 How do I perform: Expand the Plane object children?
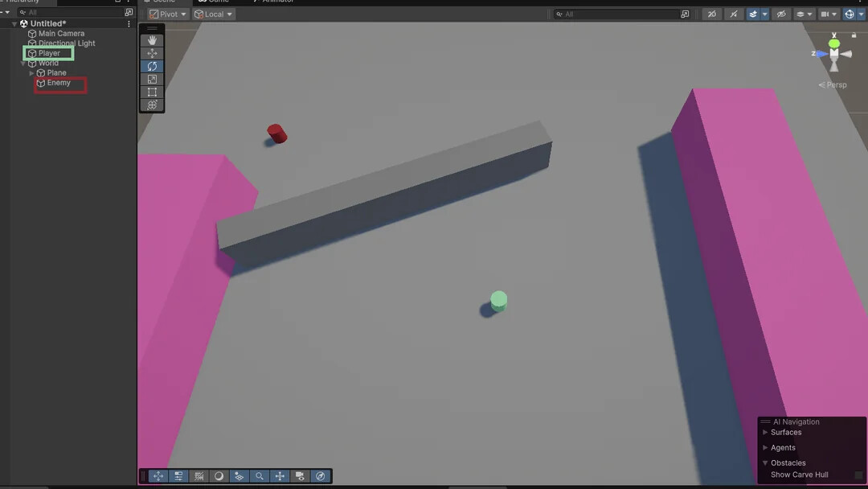pos(31,73)
